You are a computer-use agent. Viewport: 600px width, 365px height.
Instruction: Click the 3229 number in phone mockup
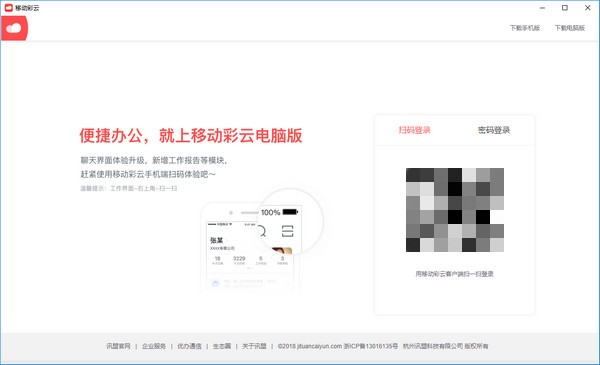[239, 258]
